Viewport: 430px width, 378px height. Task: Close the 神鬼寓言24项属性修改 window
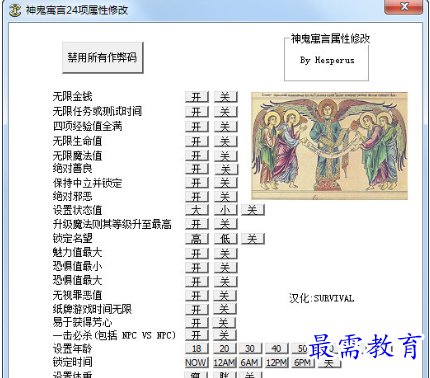point(404,7)
